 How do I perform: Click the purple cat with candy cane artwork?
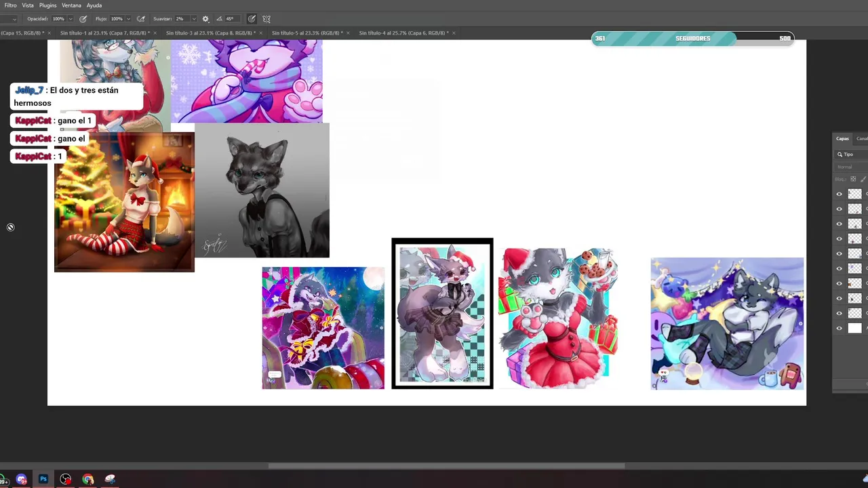tap(247, 81)
